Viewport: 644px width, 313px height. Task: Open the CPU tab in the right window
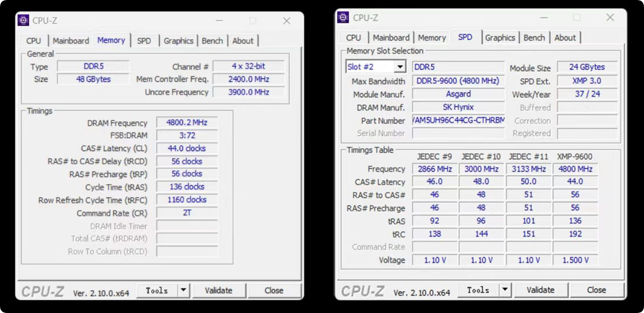pos(354,38)
